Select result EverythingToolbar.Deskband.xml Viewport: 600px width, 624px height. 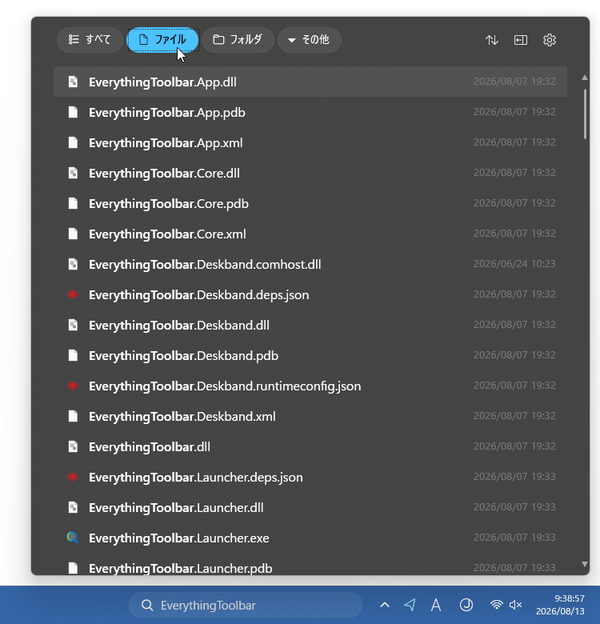point(310,416)
